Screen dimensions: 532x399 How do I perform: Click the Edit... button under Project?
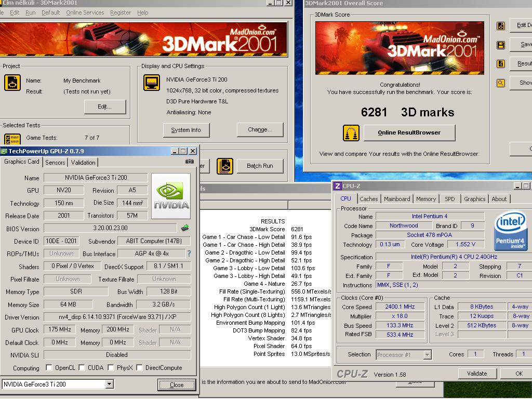click(105, 107)
